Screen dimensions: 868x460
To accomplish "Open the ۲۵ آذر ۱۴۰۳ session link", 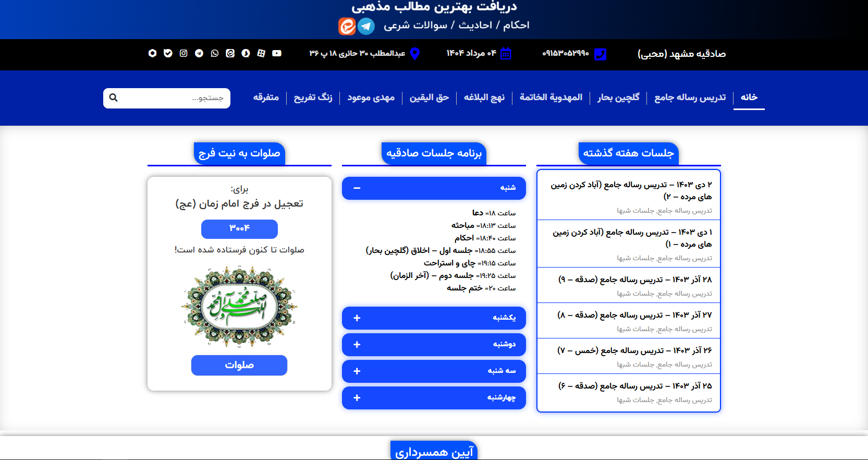I will (635, 386).
